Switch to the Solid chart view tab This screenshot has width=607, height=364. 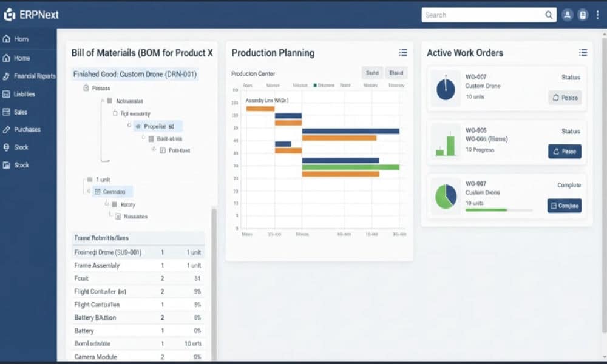(x=374, y=72)
